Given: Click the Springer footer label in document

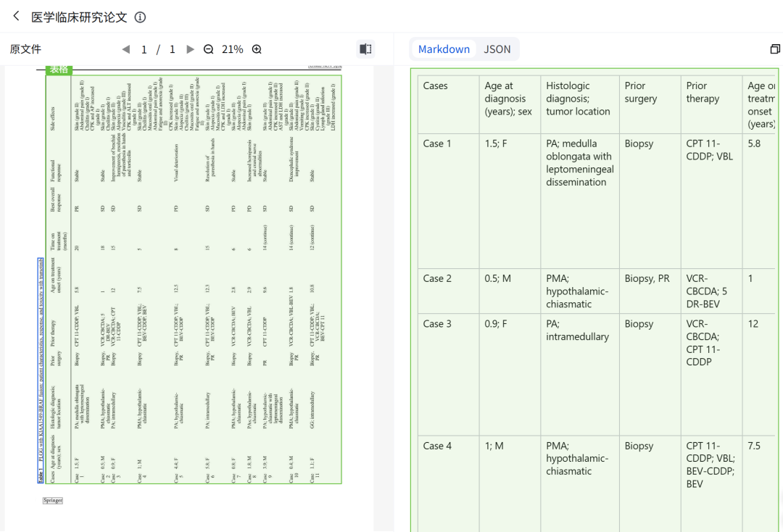Looking at the screenshot, I should [53, 500].
